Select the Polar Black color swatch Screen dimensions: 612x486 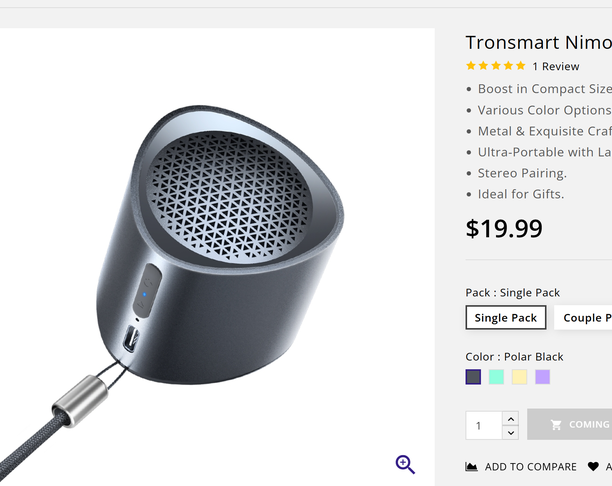click(x=473, y=377)
